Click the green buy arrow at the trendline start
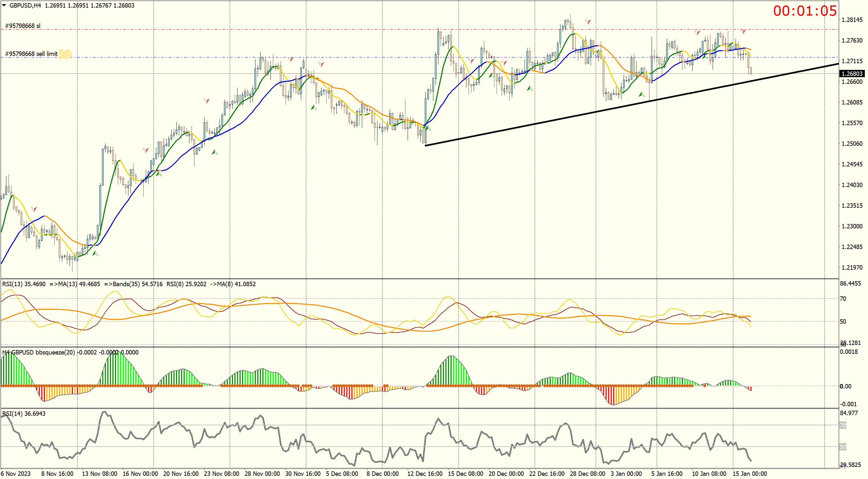The image size is (868, 479). (x=428, y=128)
